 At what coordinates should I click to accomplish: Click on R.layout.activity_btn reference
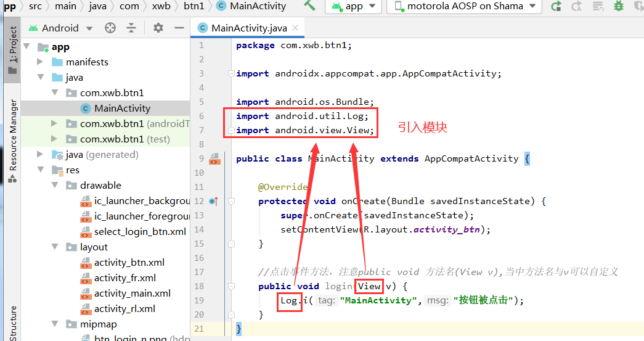422,229
